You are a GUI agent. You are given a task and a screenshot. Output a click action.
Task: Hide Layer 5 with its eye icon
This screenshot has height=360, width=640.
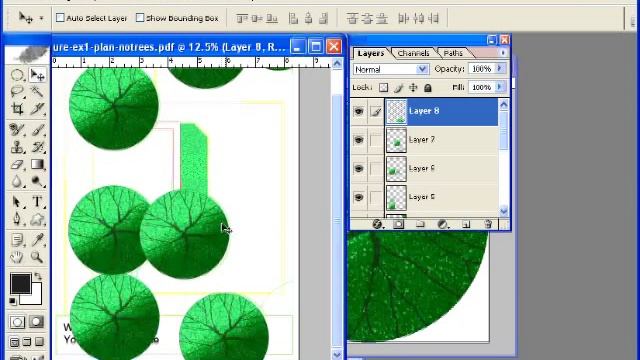pyautogui.click(x=359, y=197)
